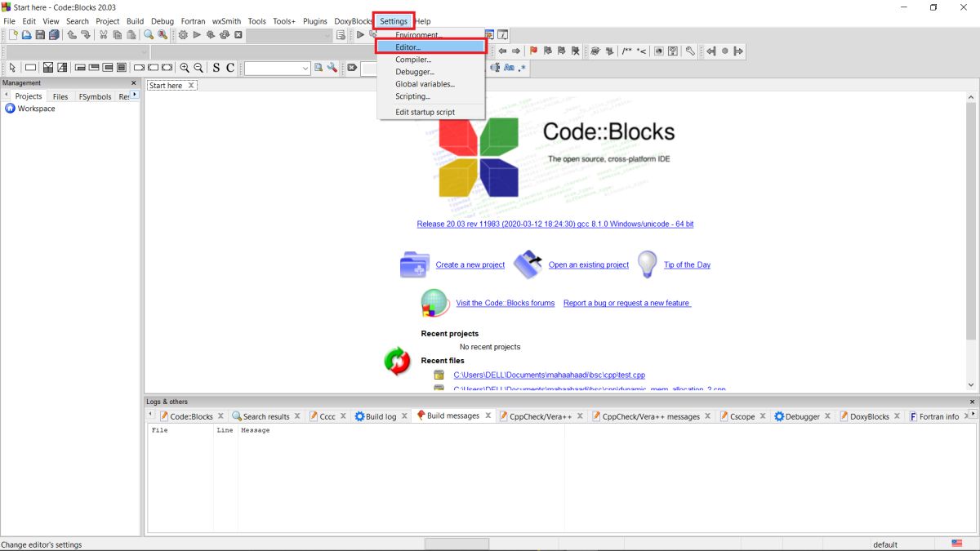Image resolution: width=980 pixels, height=551 pixels.
Task: Click the Run play icon in build toolbar
Action: 197,35
